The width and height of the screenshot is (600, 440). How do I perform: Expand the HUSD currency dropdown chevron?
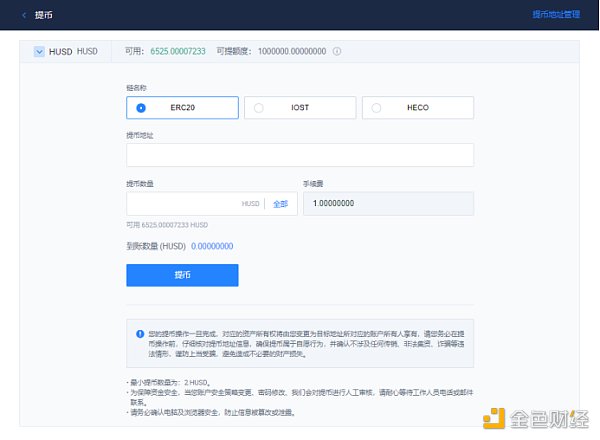[39, 51]
